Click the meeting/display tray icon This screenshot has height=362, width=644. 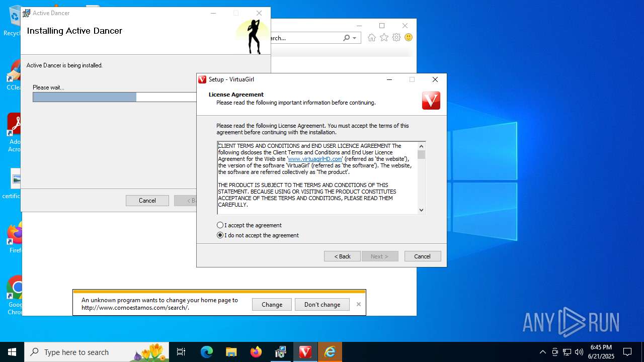click(x=555, y=352)
